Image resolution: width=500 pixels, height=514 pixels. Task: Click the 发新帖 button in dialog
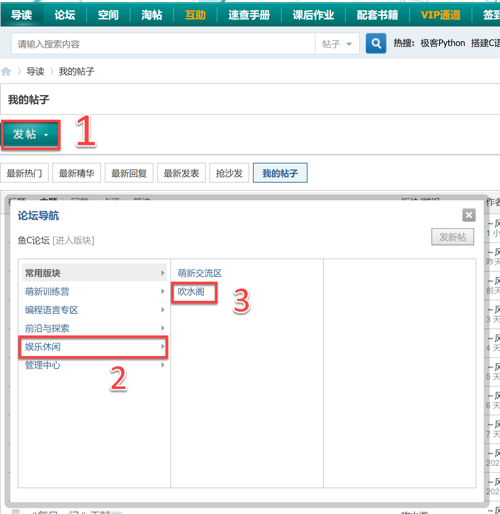453,237
